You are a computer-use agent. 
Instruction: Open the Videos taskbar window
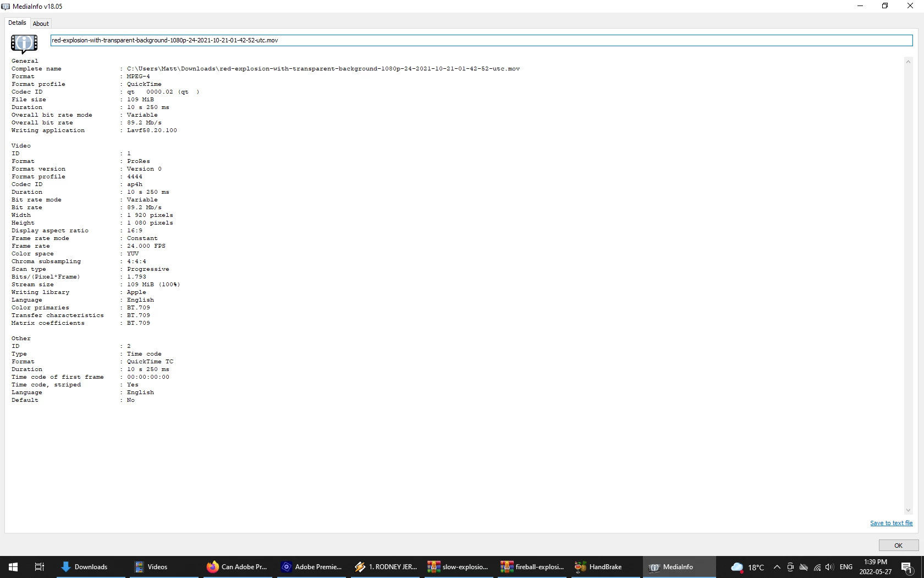point(164,567)
